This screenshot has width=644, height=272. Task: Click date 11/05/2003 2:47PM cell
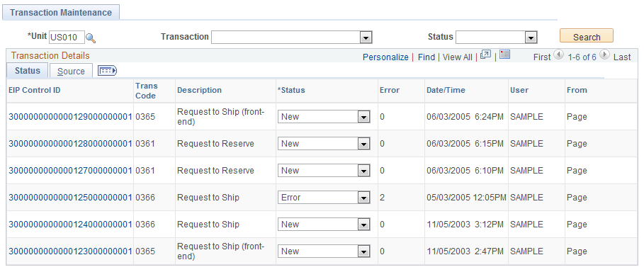click(465, 251)
